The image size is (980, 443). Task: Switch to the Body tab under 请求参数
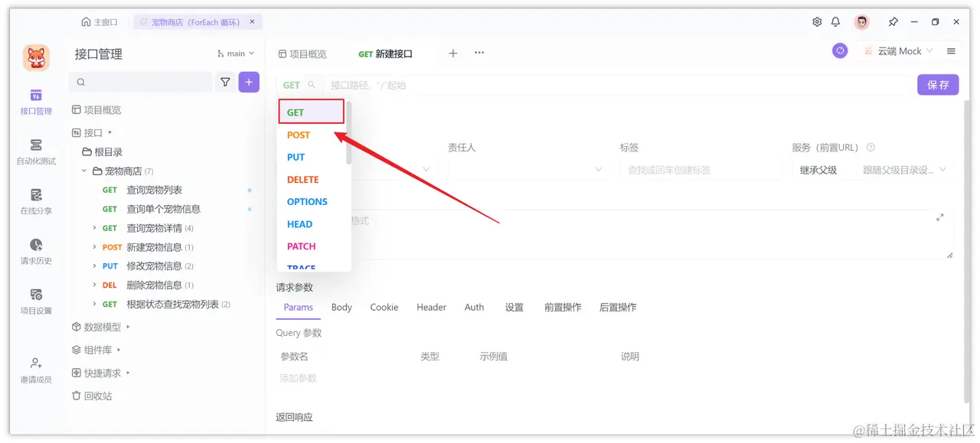[341, 307]
